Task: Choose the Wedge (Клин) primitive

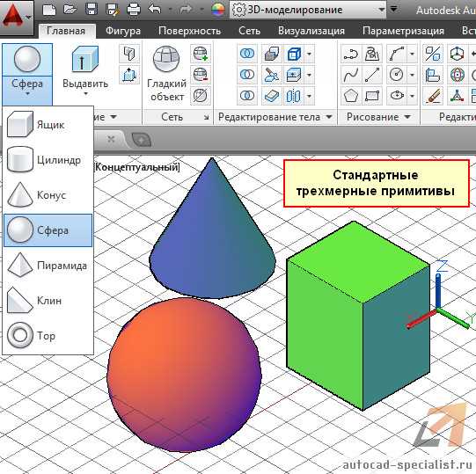Action: point(48,301)
